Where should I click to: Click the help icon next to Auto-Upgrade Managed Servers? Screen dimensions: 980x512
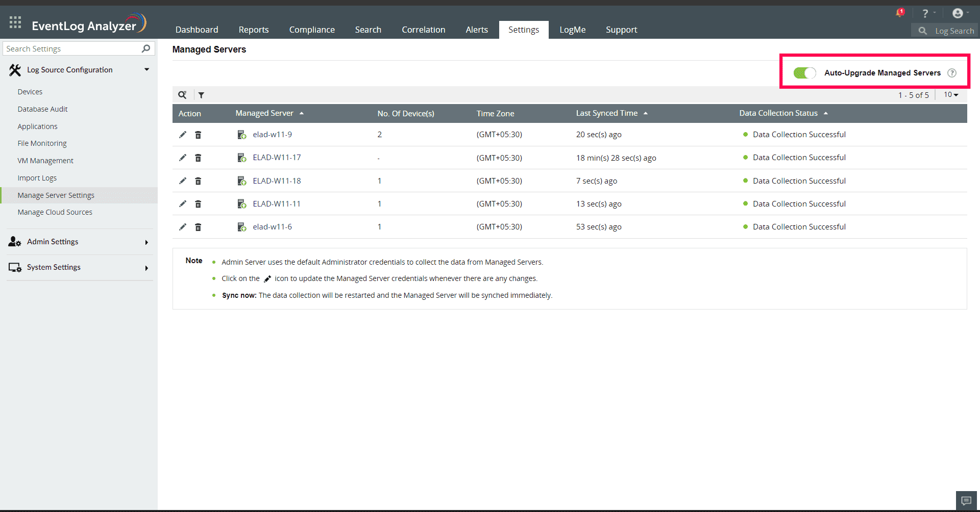point(952,73)
